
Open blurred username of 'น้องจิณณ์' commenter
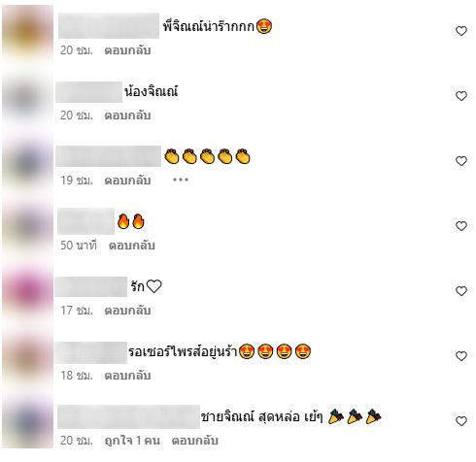coord(89,92)
